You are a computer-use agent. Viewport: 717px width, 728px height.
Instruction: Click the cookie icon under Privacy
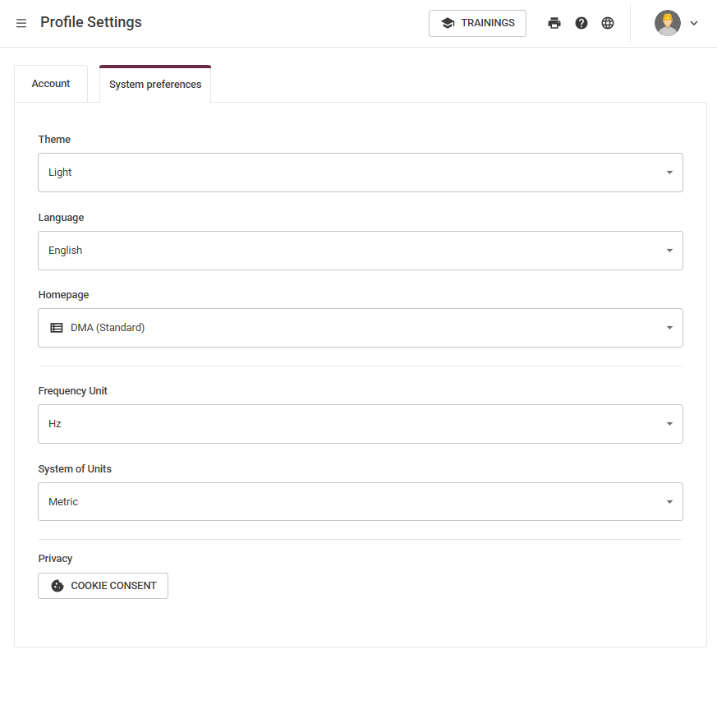click(x=57, y=586)
